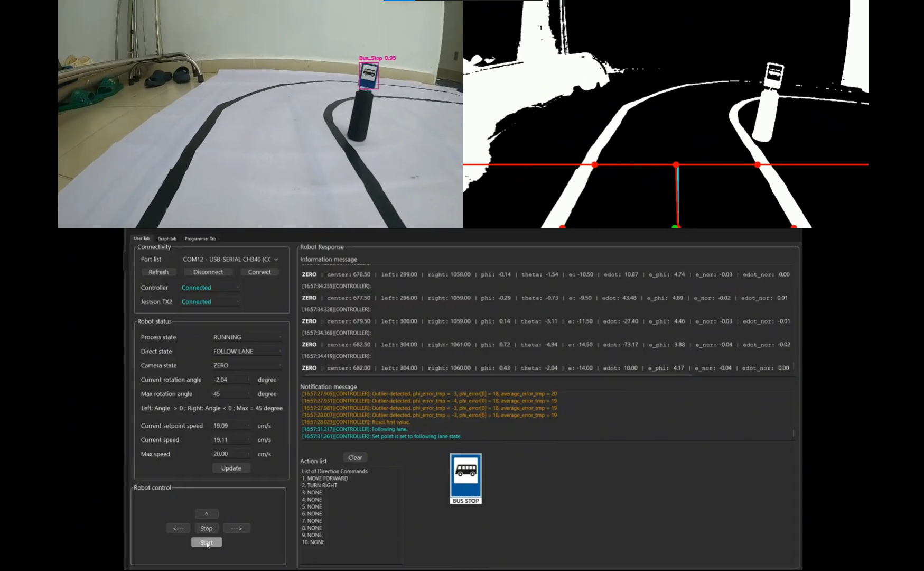
Task: Click the "1. MOVE FORWARD" action entry
Action: [325, 478]
